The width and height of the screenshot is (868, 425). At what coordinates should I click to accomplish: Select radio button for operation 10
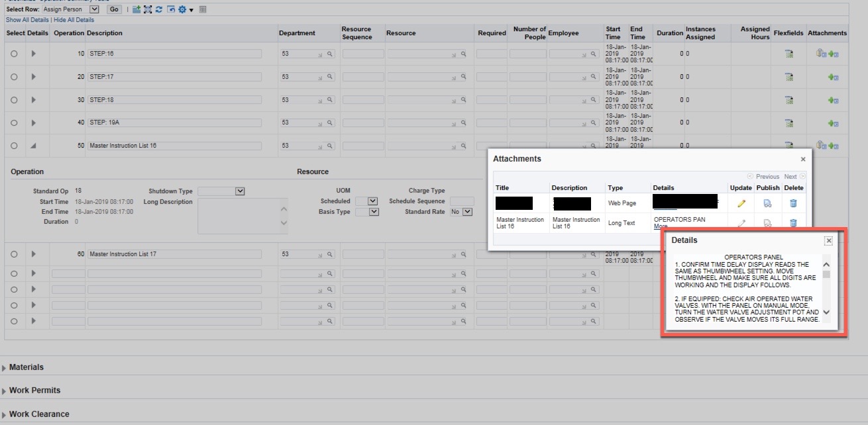click(14, 54)
